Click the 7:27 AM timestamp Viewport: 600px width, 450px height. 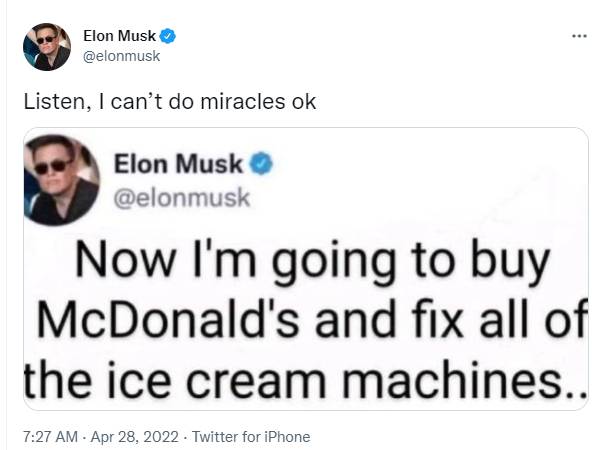[x=51, y=437]
